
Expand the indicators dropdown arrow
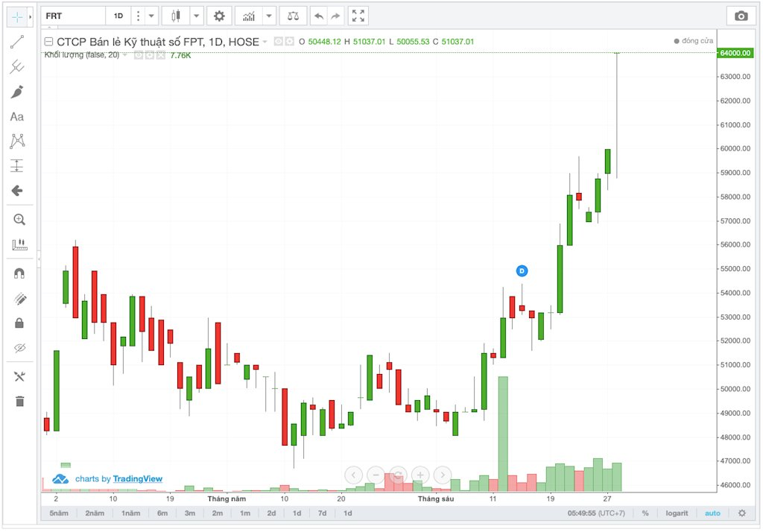click(269, 16)
